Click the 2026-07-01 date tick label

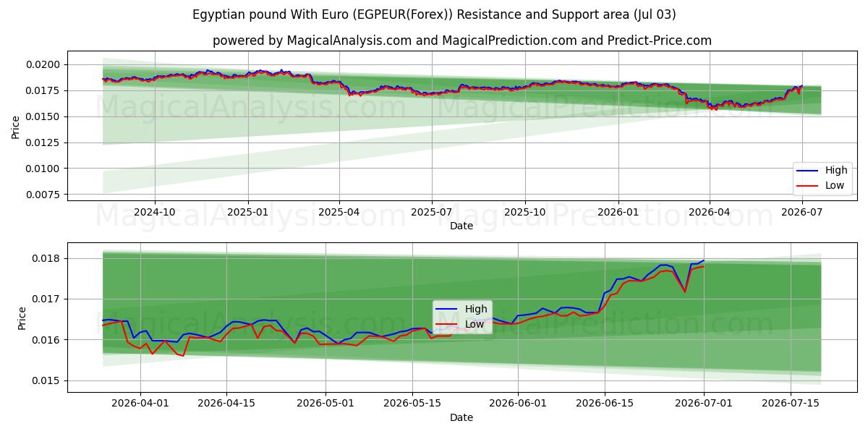point(704,404)
